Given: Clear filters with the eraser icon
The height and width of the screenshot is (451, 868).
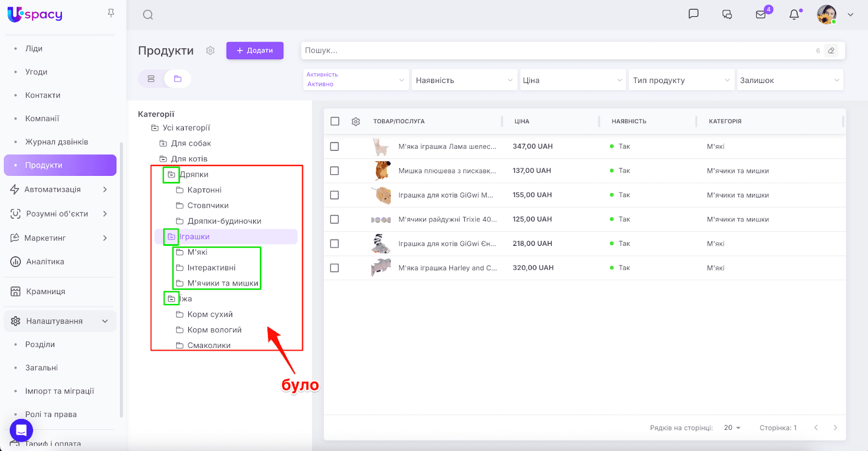Looking at the screenshot, I should pos(831,50).
